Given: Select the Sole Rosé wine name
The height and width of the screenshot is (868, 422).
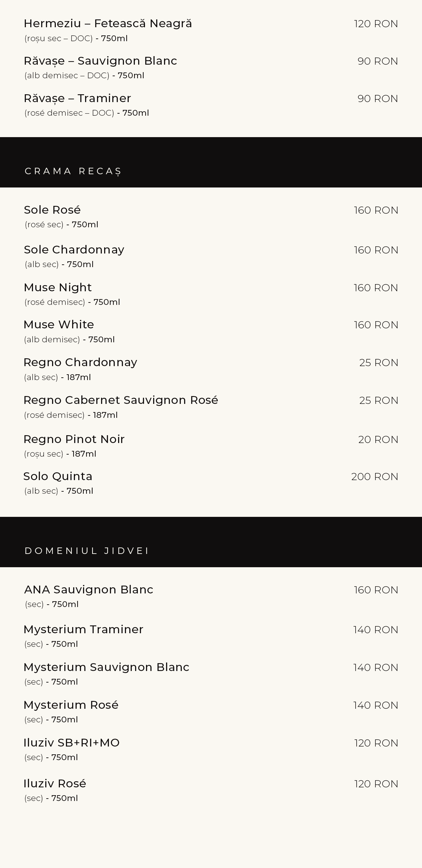Looking at the screenshot, I should coord(52,210).
